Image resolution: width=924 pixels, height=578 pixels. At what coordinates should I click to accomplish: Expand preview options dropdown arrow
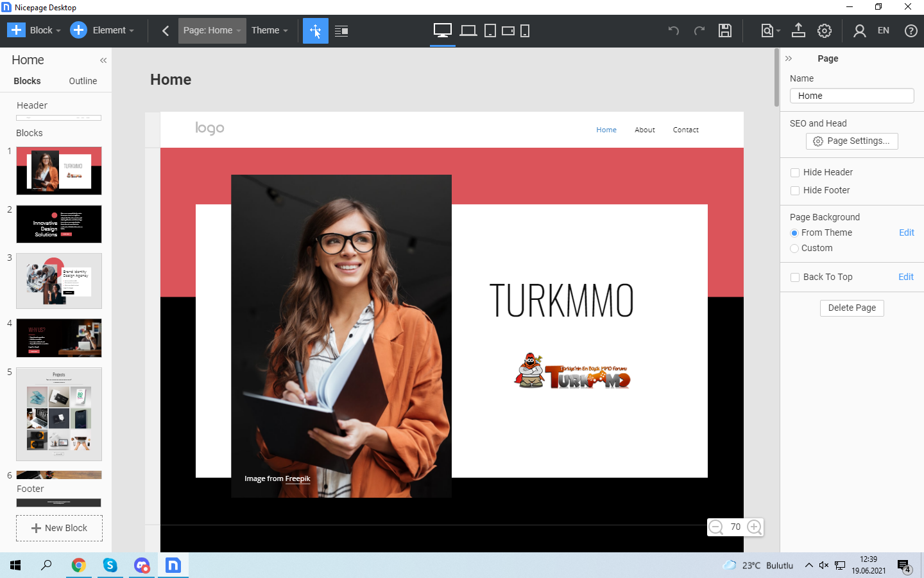[x=778, y=31]
